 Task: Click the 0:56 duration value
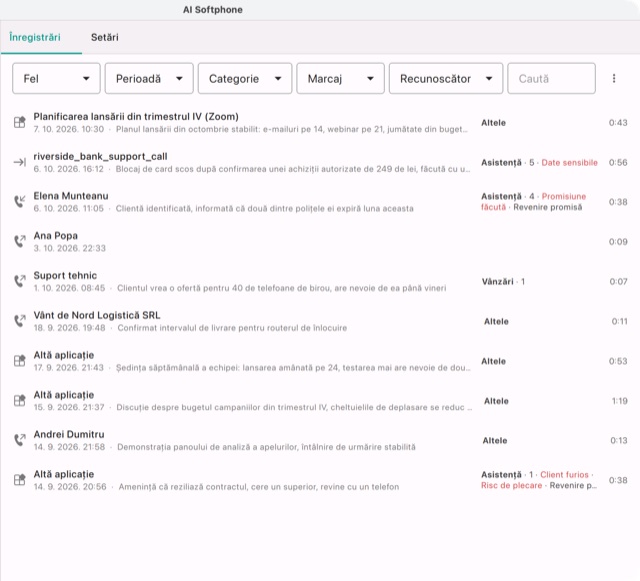click(x=618, y=163)
